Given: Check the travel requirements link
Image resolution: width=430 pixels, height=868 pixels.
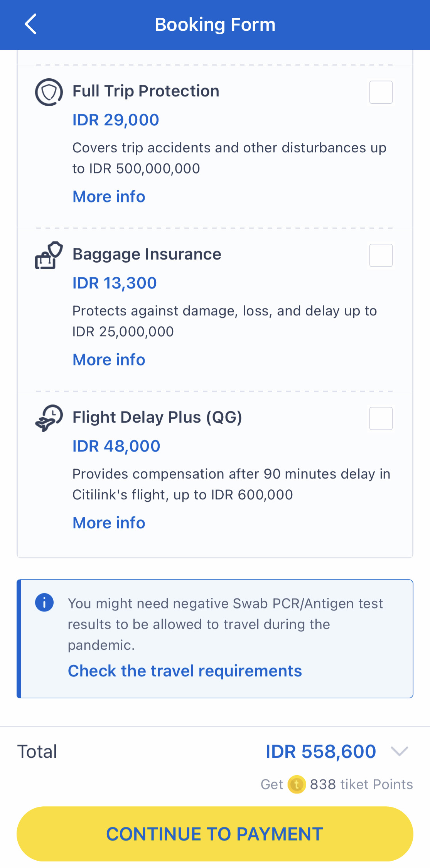Looking at the screenshot, I should [185, 671].
